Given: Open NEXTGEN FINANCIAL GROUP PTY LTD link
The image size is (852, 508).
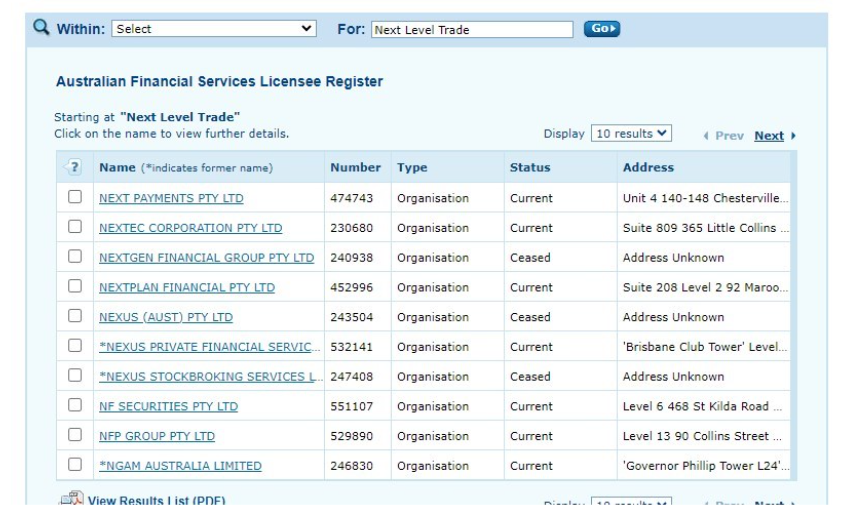Looking at the screenshot, I should (206, 258).
